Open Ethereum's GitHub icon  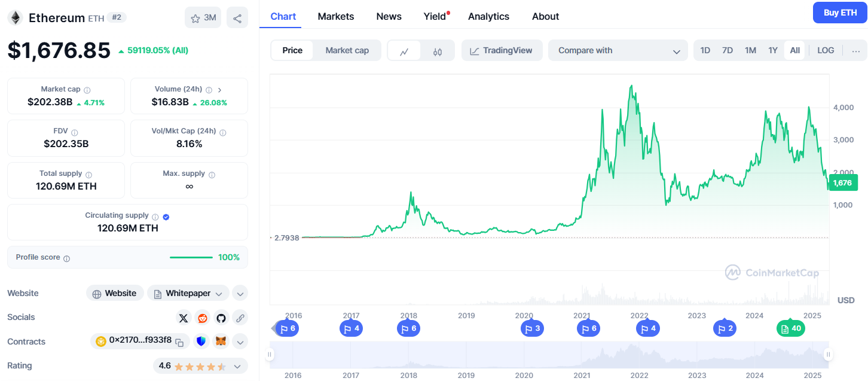[221, 318]
